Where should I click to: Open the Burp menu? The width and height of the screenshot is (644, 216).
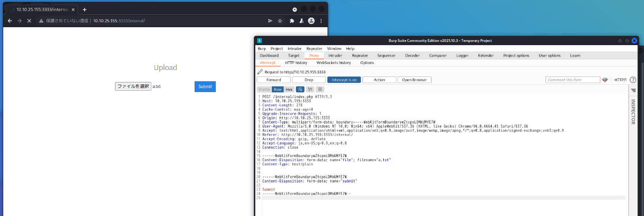click(262, 48)
